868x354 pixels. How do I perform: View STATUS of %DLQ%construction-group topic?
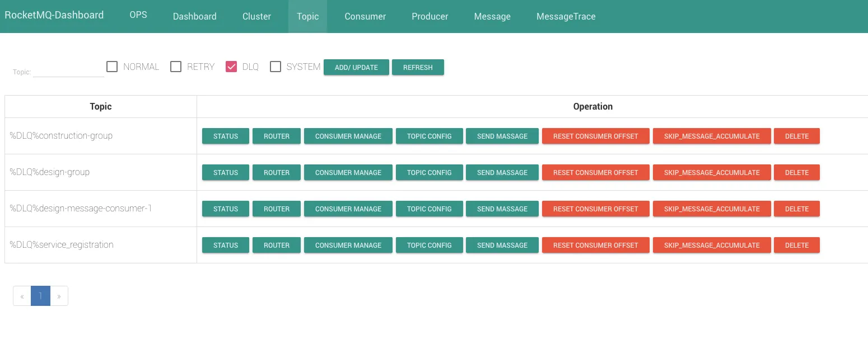[226, 136]
